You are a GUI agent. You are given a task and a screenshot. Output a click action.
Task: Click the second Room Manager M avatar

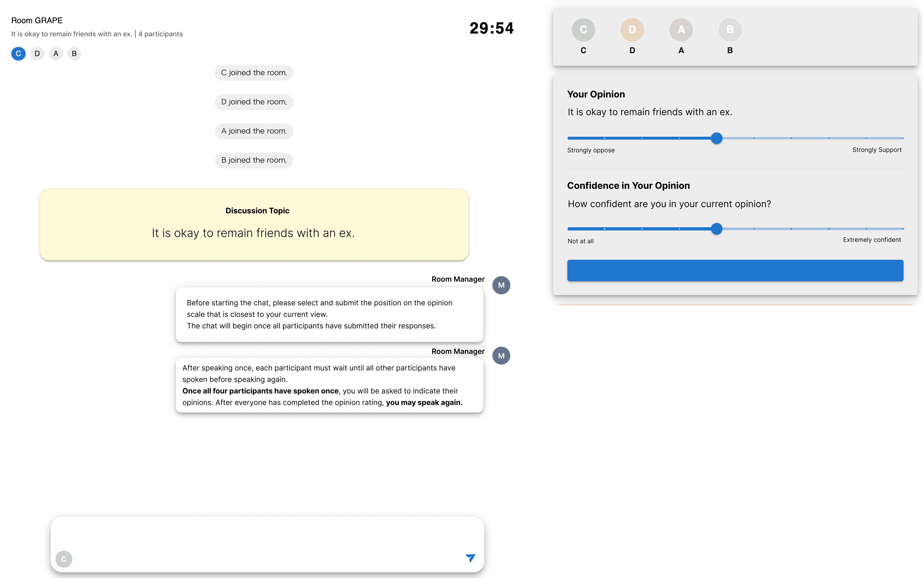501,356
